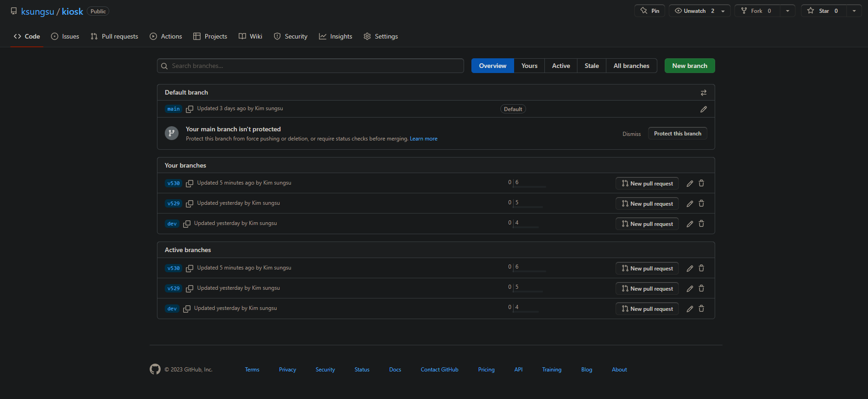Image resolution: width=868 pixels, height=399 pixels.
Task: Switch to the Actions tab
Action: pos(166,36)
